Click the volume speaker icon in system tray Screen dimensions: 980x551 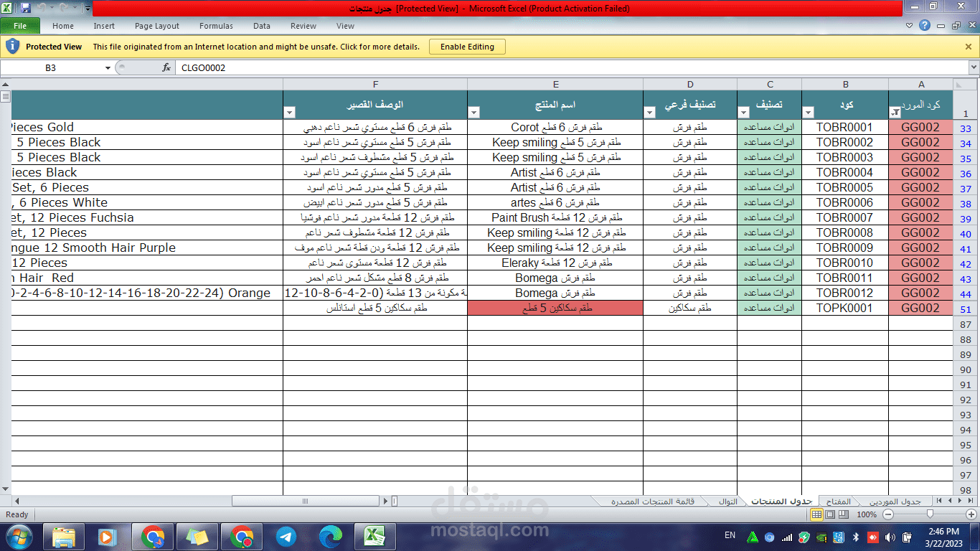(x=890, y=537)
